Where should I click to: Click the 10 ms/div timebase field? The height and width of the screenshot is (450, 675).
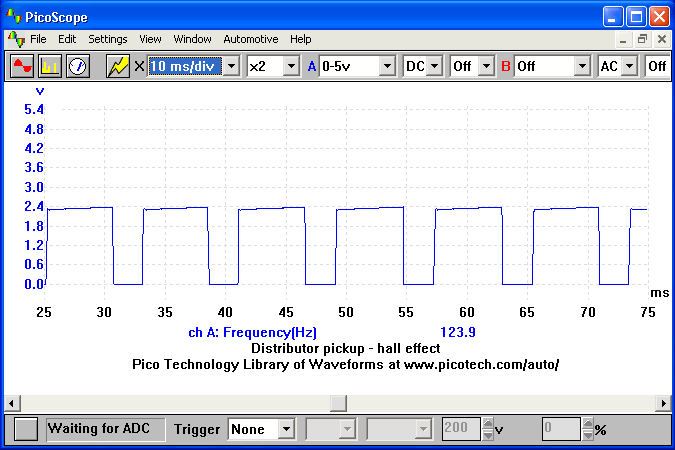click(185, 66)
